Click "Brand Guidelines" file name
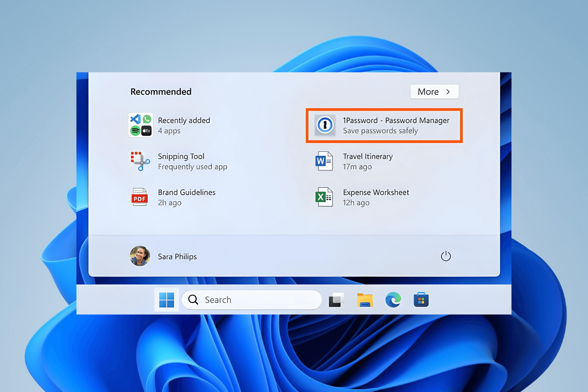Viewport: 588px width, 392px height. 187,192
